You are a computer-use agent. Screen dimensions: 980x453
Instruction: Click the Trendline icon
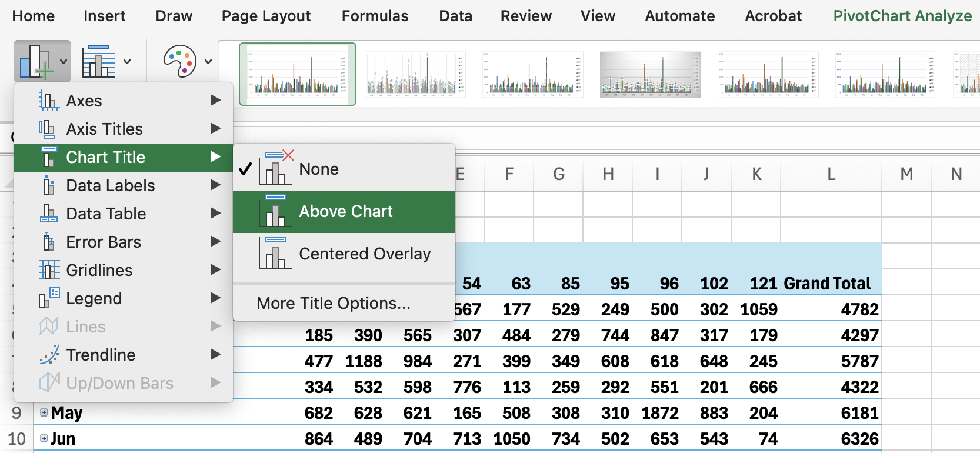[x=49, y=355]
